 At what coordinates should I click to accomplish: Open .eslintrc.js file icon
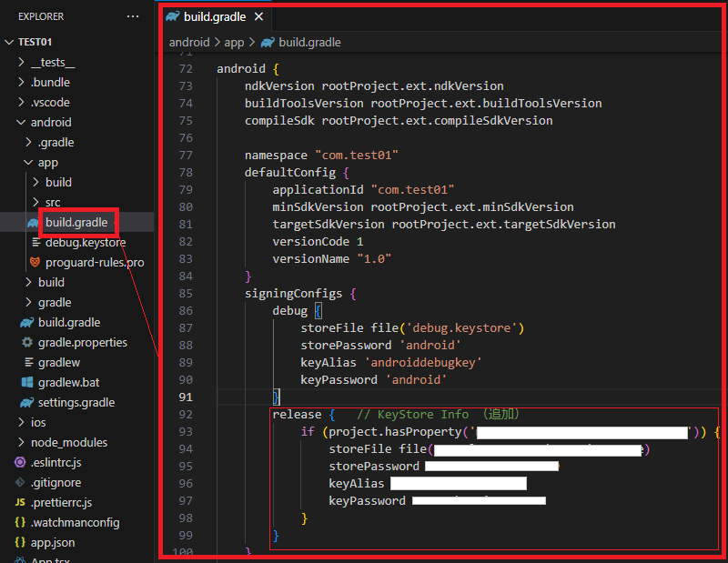(20, 462)
